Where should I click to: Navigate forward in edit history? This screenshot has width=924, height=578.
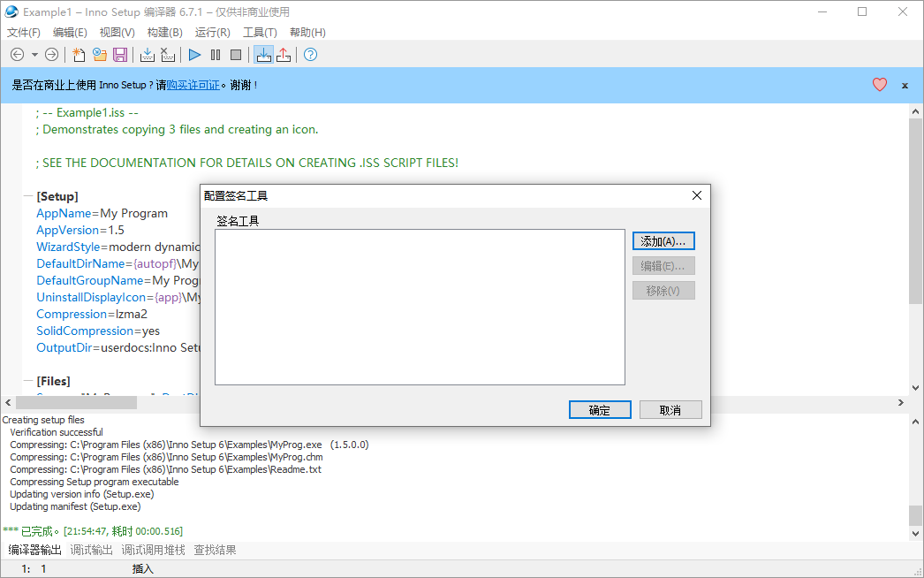pos(51,54)
